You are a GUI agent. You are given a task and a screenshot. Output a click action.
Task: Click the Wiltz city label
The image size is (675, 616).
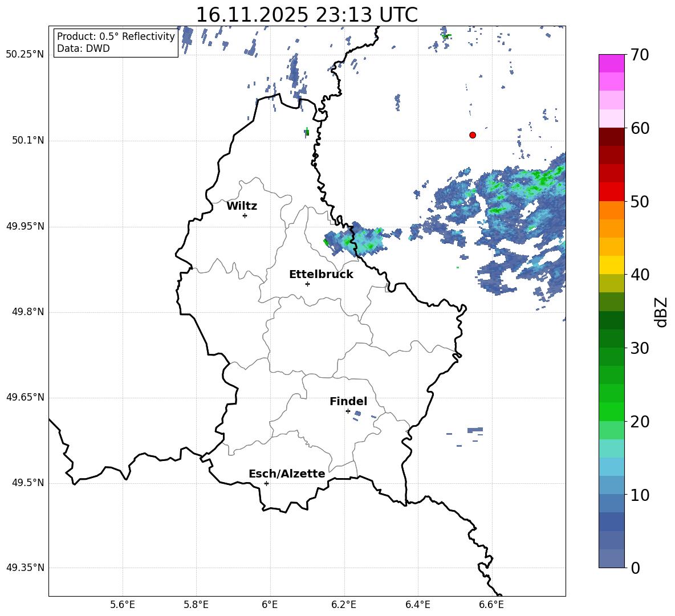[x=242, y=206]
